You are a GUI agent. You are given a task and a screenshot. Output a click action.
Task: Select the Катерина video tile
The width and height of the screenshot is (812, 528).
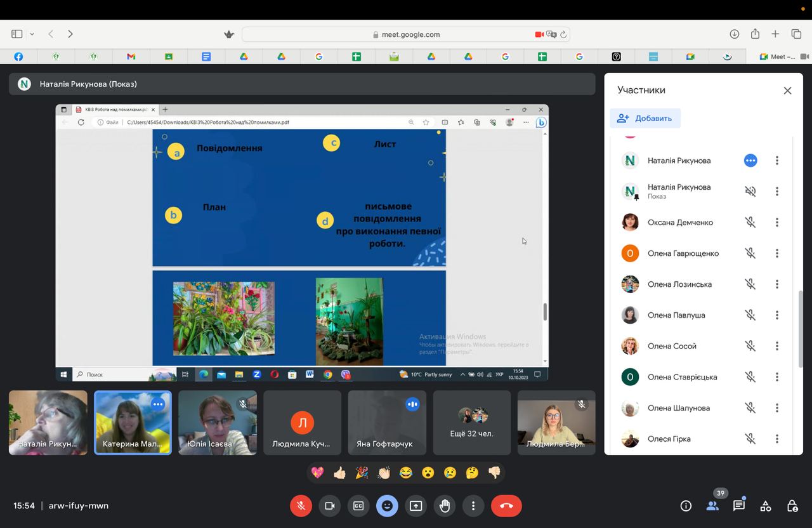pos(133,423)
